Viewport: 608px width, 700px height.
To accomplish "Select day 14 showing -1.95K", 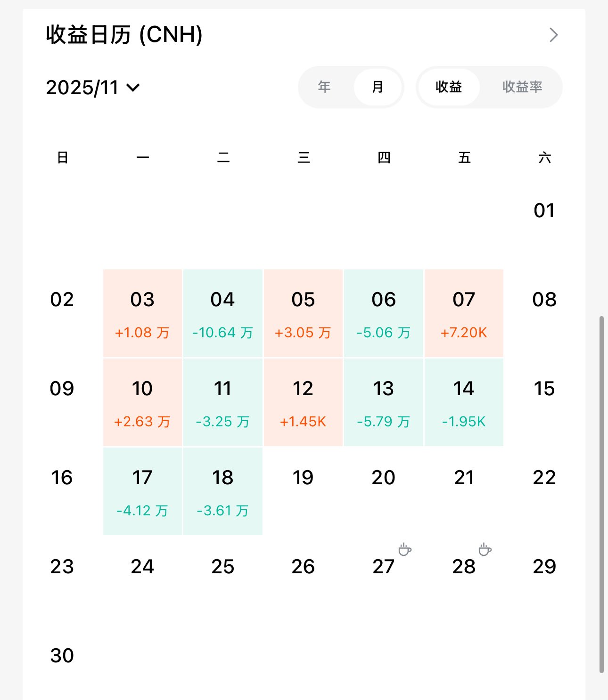I will pos(464,402).
